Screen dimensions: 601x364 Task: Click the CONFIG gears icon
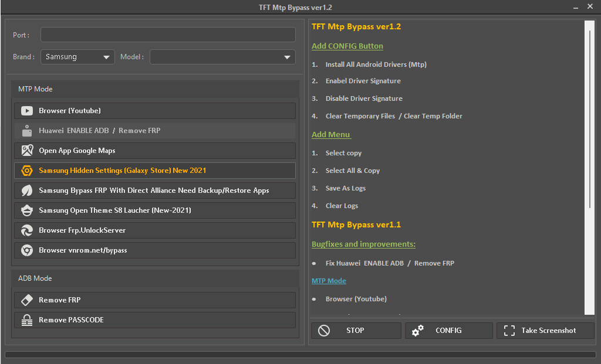click(x=418, y=330)
